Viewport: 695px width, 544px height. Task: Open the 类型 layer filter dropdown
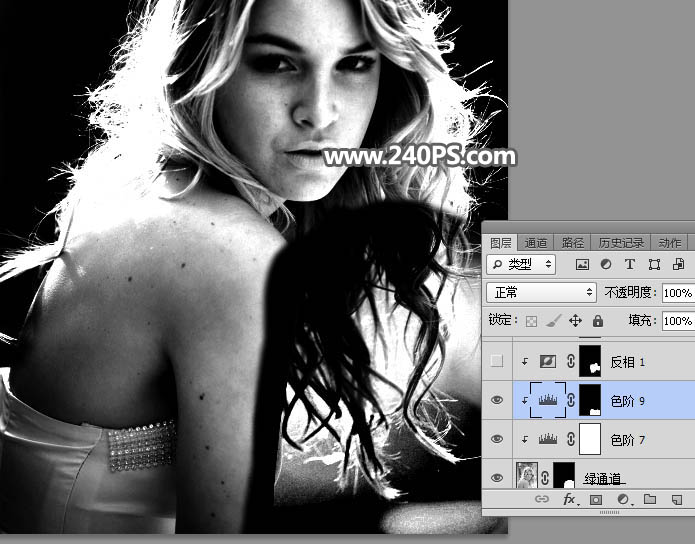click(521, 265)
